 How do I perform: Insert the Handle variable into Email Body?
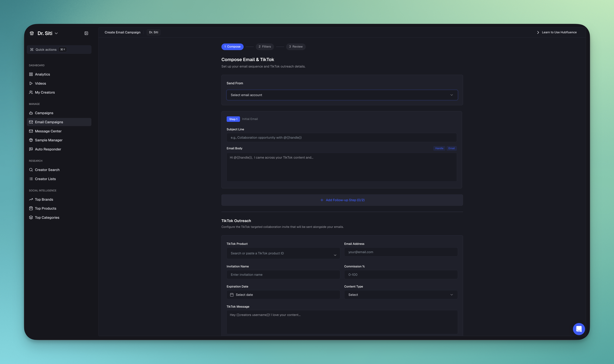click(439, 148)
